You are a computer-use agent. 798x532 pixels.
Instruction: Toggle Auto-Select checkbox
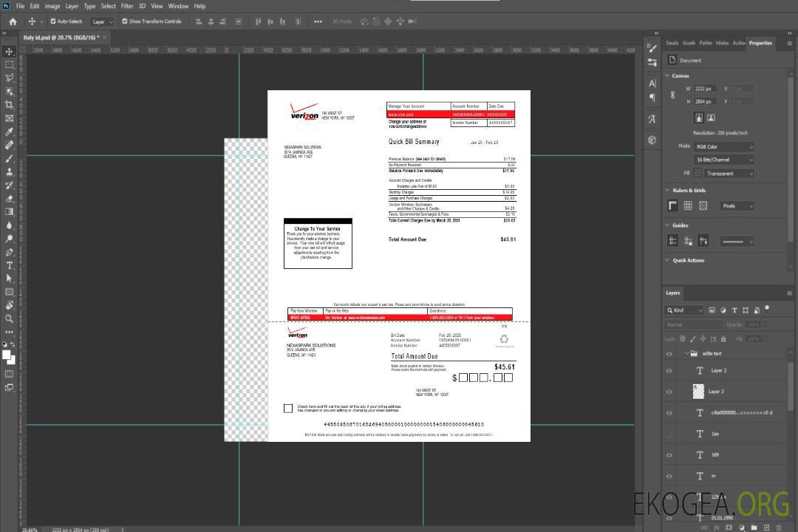(53, 21)
